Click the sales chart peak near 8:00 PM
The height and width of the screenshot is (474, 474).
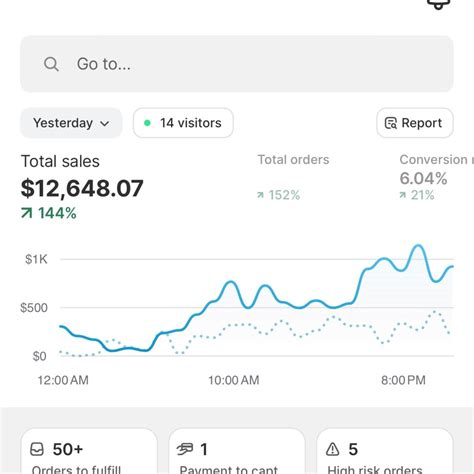[x=417, y=246]
